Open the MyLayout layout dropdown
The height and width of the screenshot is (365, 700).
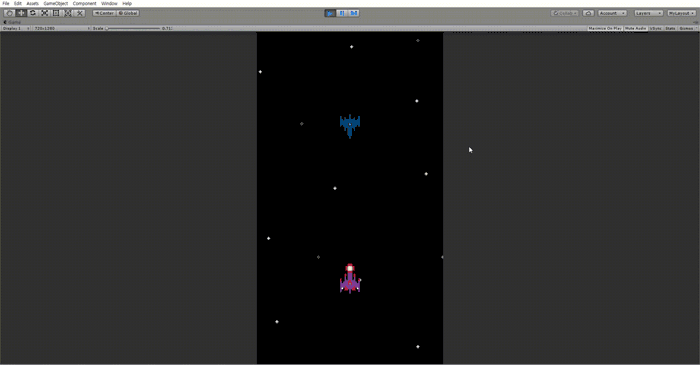click(681, 13)
